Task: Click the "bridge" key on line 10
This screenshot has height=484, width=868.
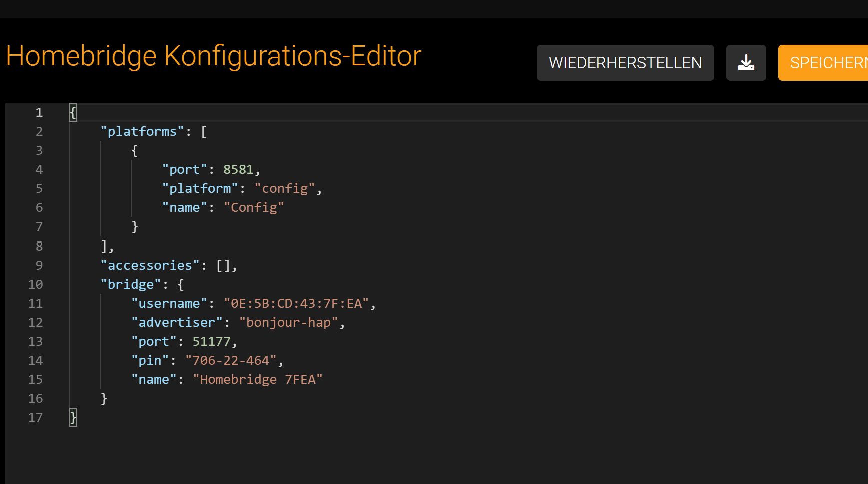Action: pyautogui.click(x=131, y=285)
